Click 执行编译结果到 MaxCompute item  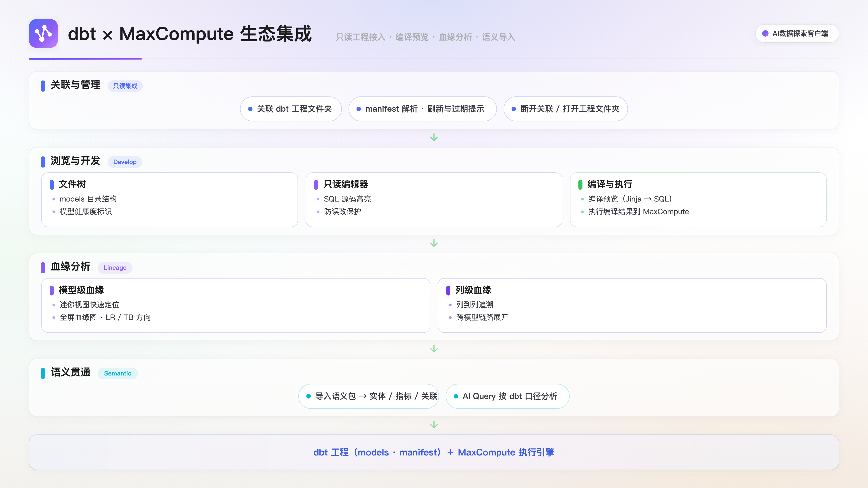click(x=639, y=211)
